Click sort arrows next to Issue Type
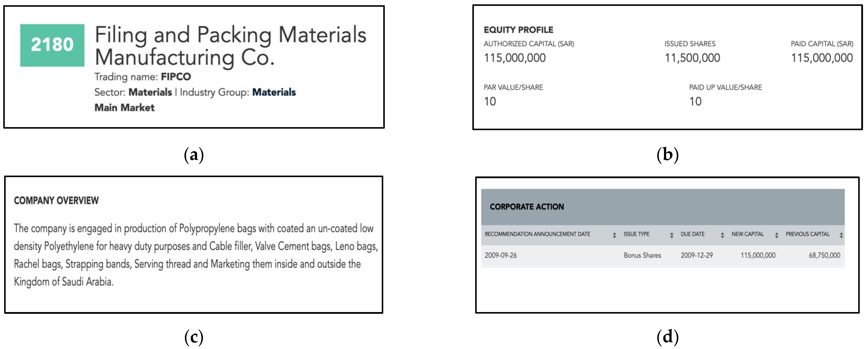The height and width of the screenshot is (349, 868). 672,235
